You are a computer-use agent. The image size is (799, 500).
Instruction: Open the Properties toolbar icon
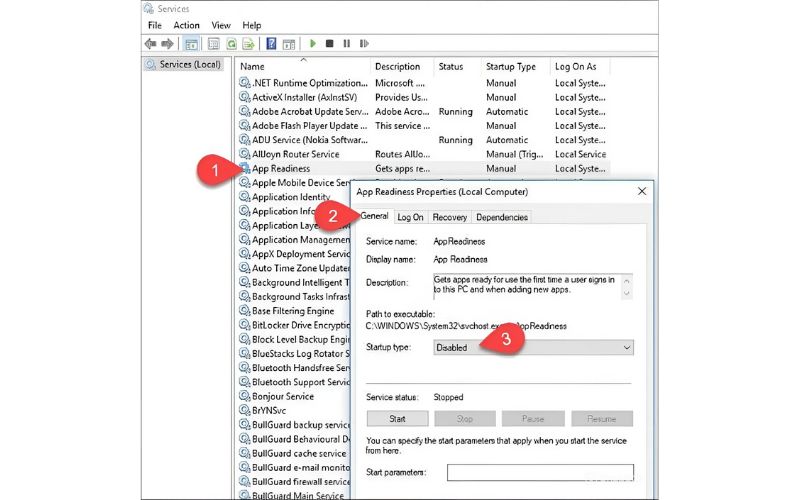tap(214, 44)
